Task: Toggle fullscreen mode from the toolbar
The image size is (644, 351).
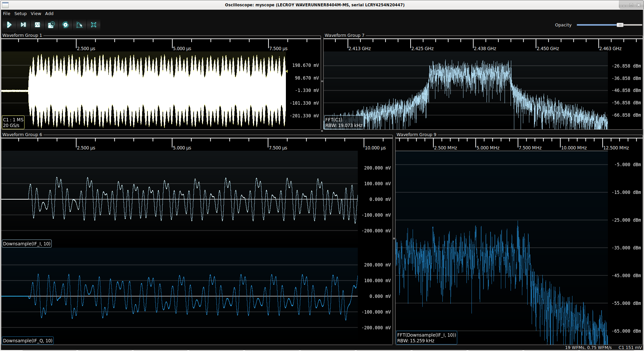Action: [x=94, y=25]
